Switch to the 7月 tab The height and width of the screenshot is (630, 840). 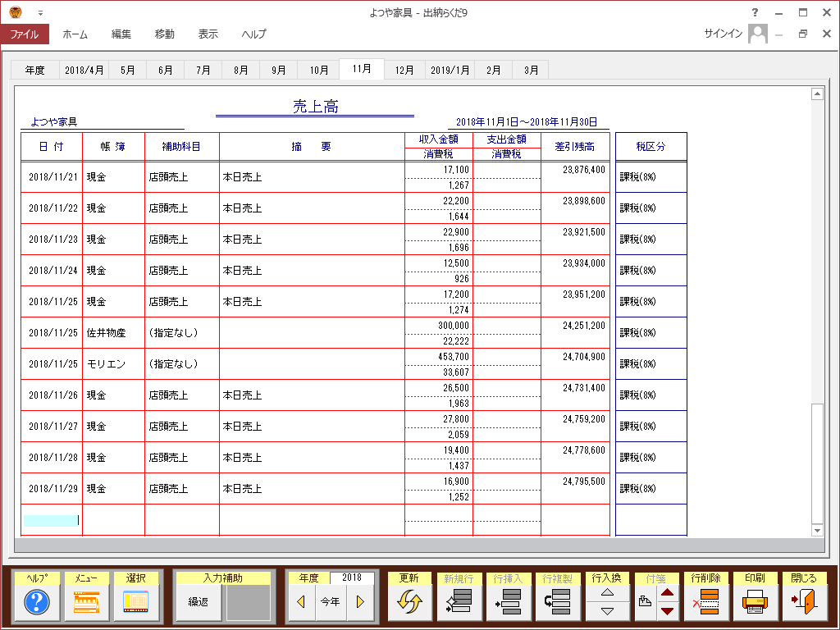click(x=203, y=71)
